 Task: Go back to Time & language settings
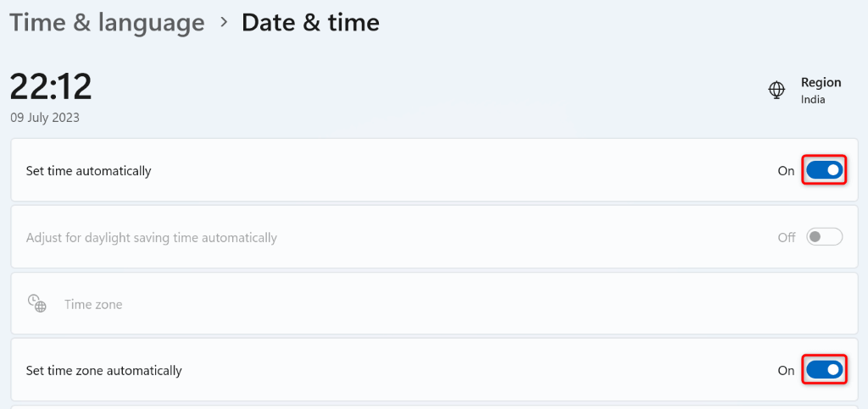tap(108, 23)
